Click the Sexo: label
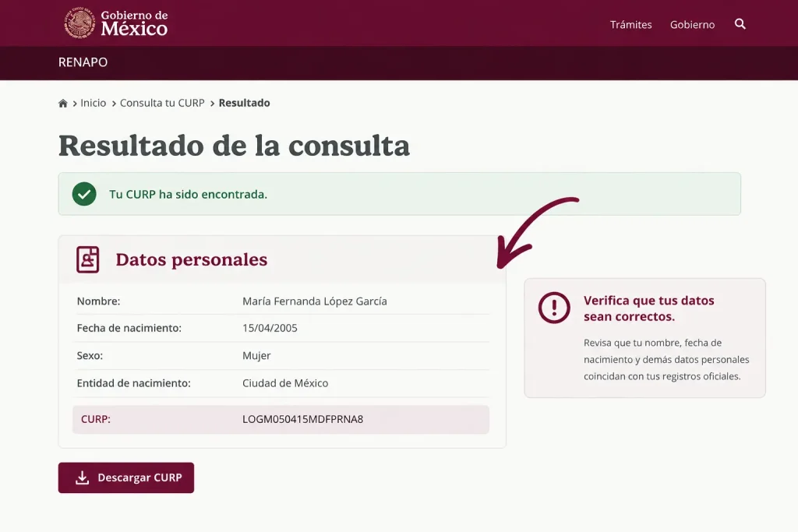 [x=90, y=355]
